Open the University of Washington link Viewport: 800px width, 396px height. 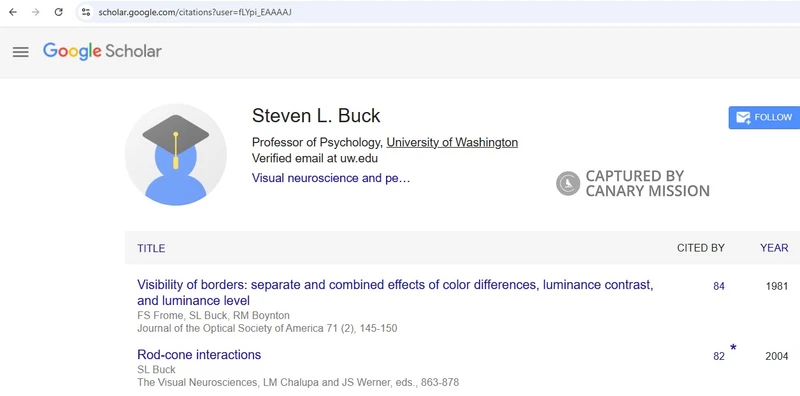(452, 142)
